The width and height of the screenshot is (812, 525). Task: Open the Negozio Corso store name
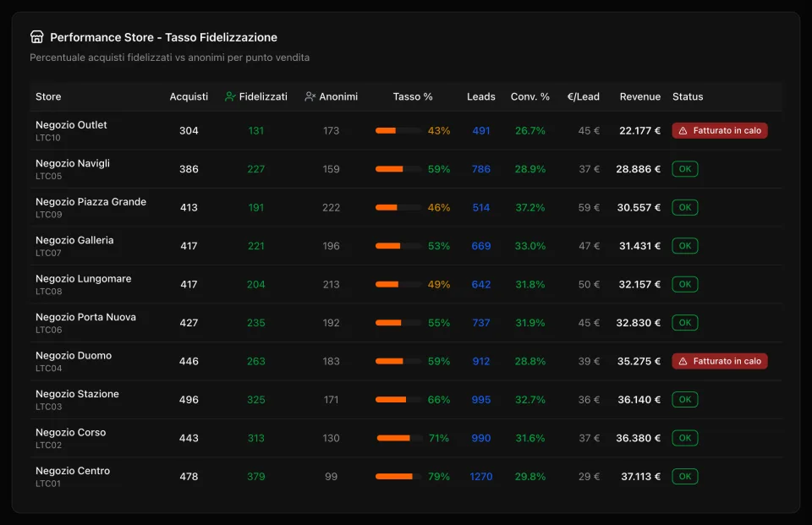(70, 432)
